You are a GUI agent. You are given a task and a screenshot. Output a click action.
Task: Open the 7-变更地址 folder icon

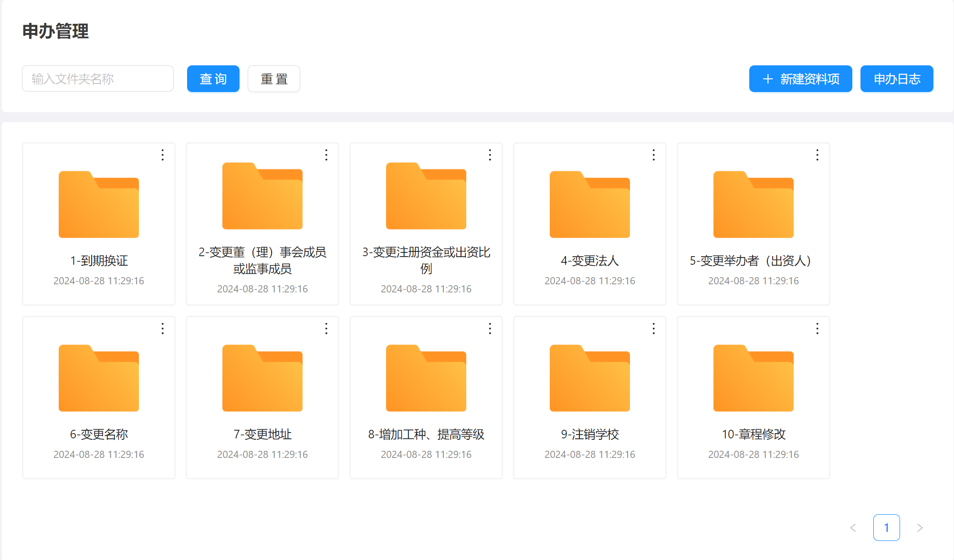pos(262,378)
